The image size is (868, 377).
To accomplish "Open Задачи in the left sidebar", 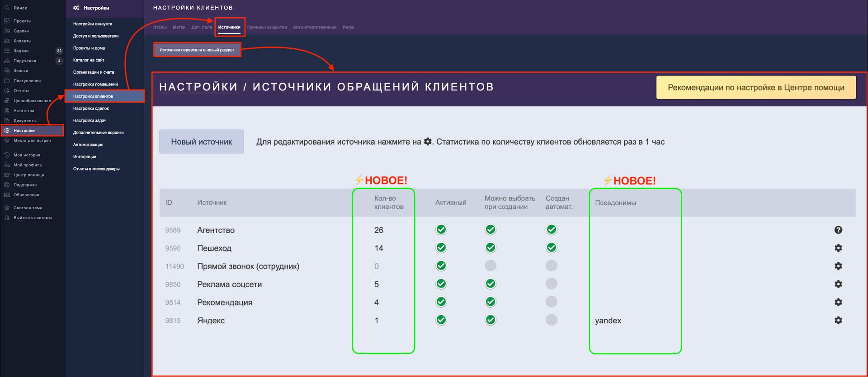I will click(21, 51).
